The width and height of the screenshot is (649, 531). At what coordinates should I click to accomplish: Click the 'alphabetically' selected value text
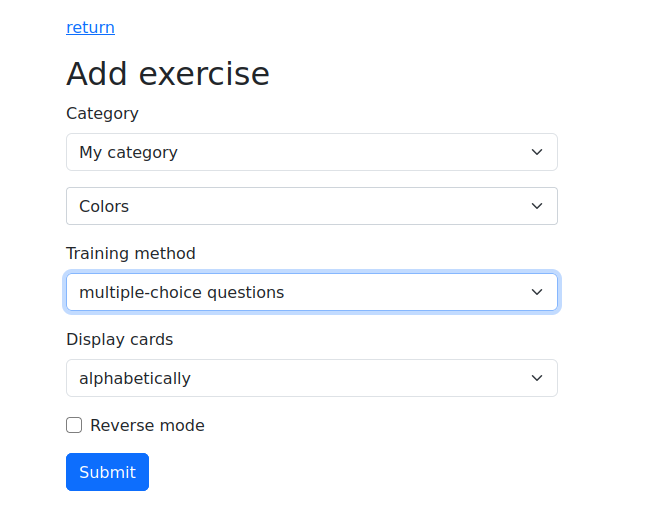pyautogui.click(x=134, y=378)
